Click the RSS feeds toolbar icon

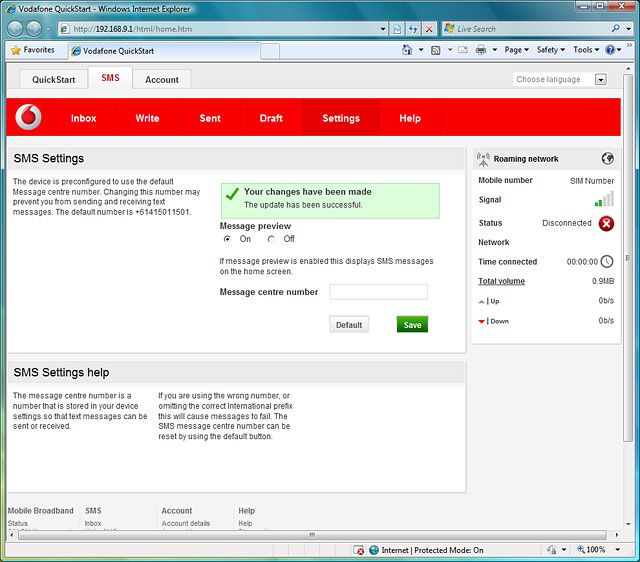click(x=436, y=50)
